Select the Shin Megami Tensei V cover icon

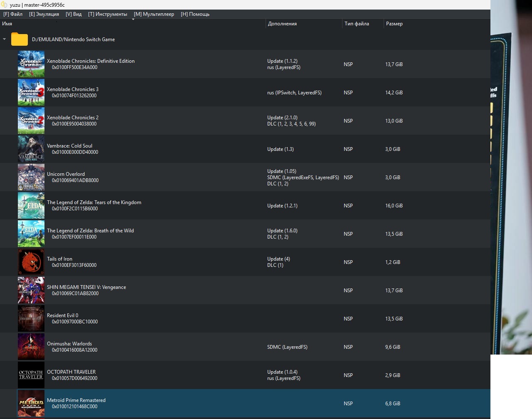click(x=31, y=290)
